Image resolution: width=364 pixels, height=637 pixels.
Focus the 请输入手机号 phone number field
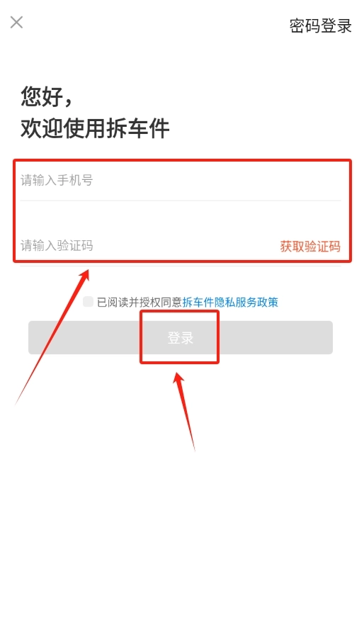pos(181,180)
